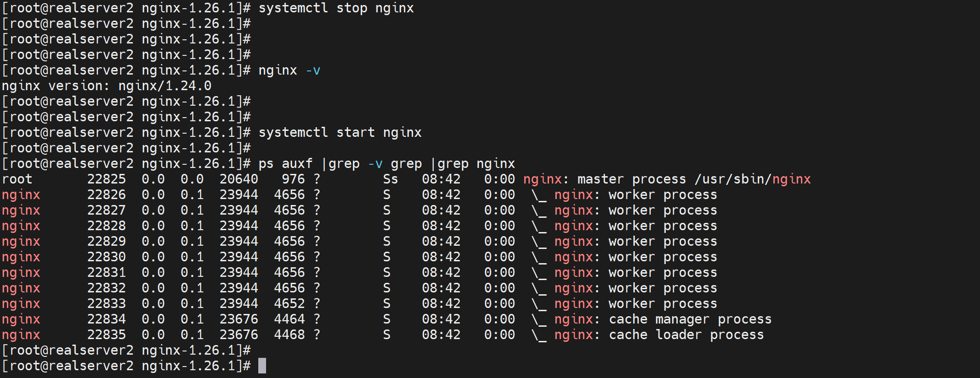Click the RSS value 976 in the master row
Image resolution: width=980 pixels, height=378 pixels.
coord(293,179)
